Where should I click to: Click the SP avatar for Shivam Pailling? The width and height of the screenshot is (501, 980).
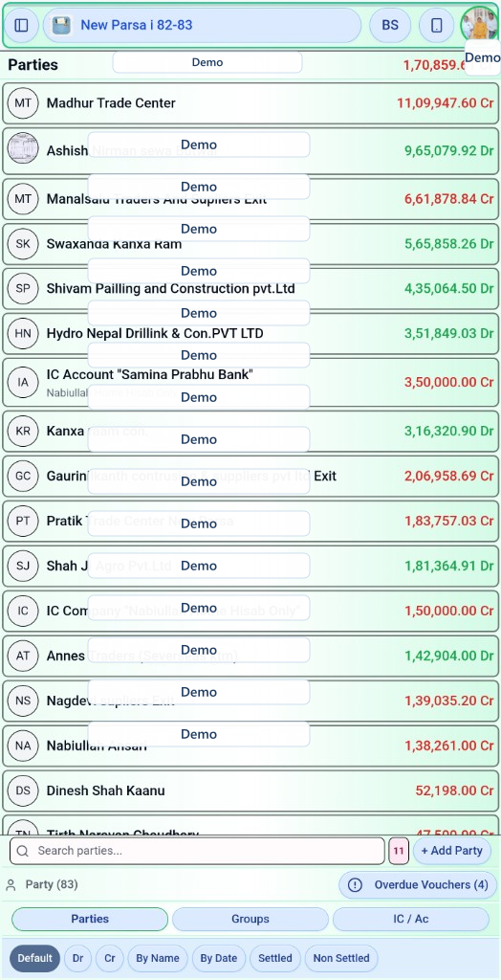pyautogui.click(x=23, y=288)
